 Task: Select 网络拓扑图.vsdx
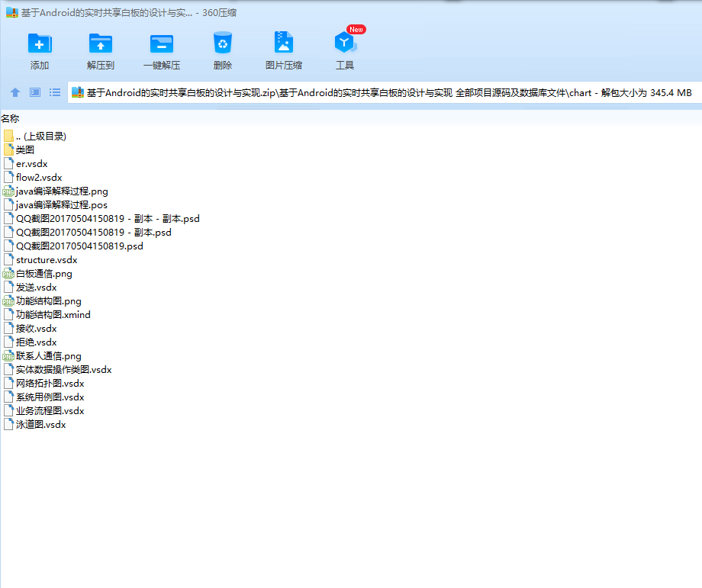coord(44,384)
